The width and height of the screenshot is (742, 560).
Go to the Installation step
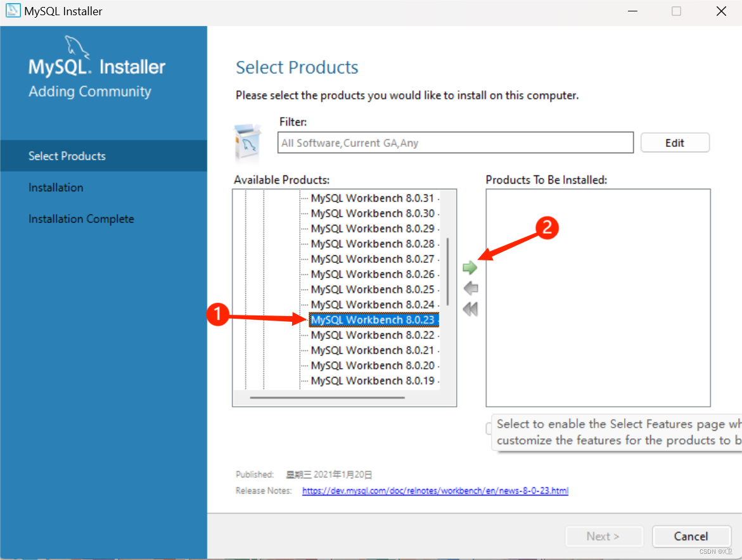coord(56,188)
